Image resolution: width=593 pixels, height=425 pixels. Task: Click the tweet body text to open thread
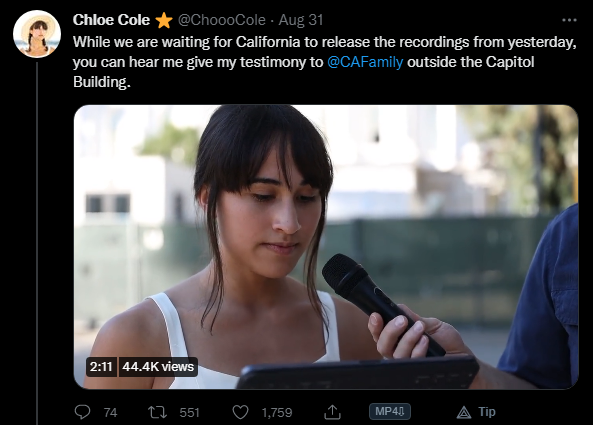[324, 62]
